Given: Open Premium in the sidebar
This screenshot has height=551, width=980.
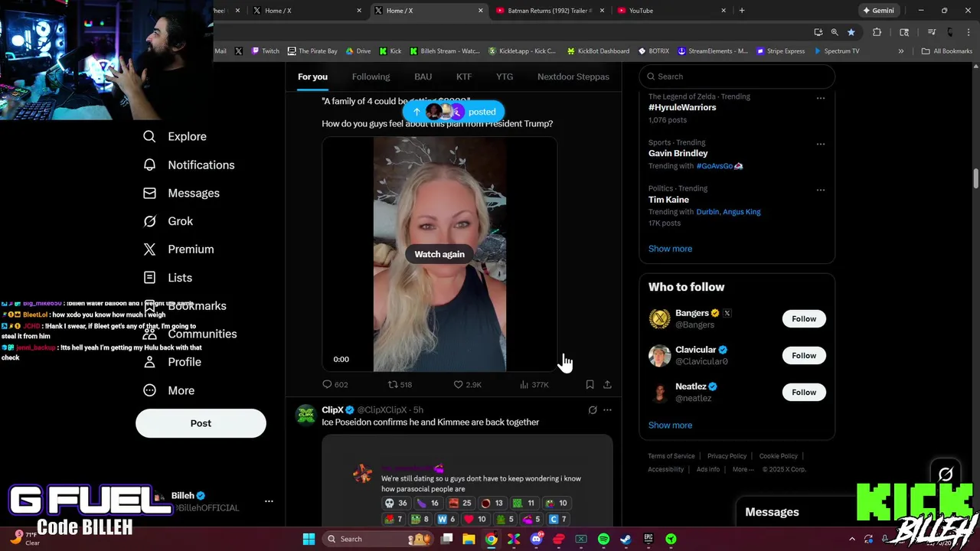Looking at the screenshot, I should click(178, 249).
